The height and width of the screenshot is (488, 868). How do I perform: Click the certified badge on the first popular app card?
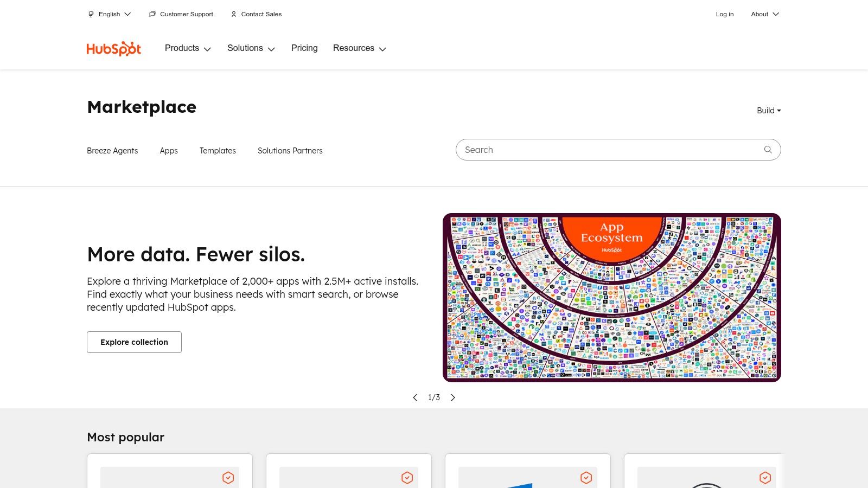(228, 478)
